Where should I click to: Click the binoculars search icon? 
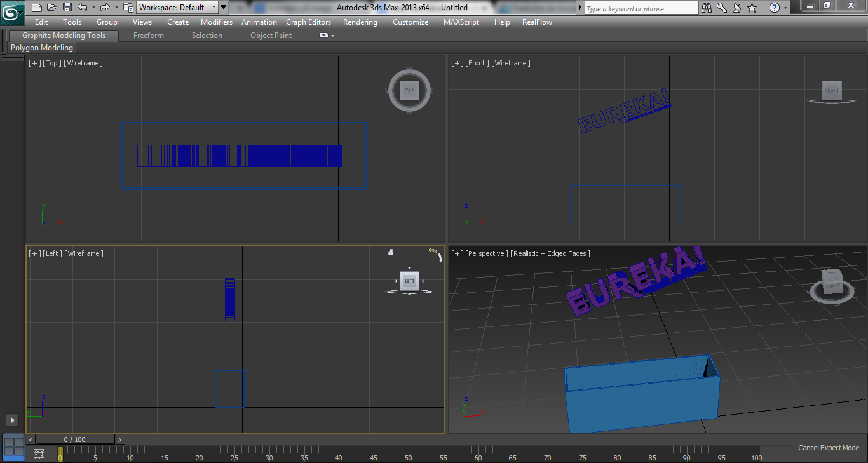[x=707, y=8]
